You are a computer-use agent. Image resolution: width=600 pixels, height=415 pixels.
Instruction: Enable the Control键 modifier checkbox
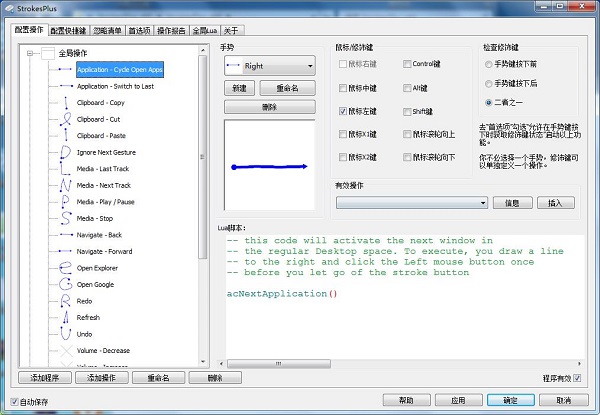point(408,64)
